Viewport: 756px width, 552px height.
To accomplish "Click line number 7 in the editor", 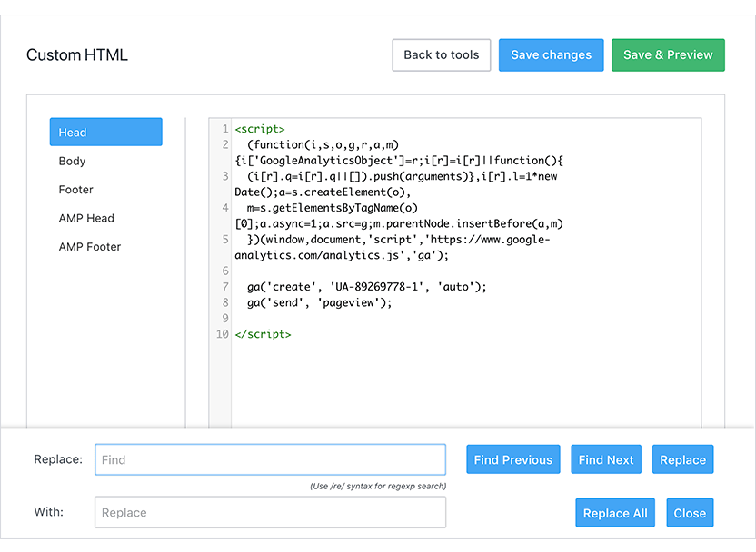I will pos(222,286).
